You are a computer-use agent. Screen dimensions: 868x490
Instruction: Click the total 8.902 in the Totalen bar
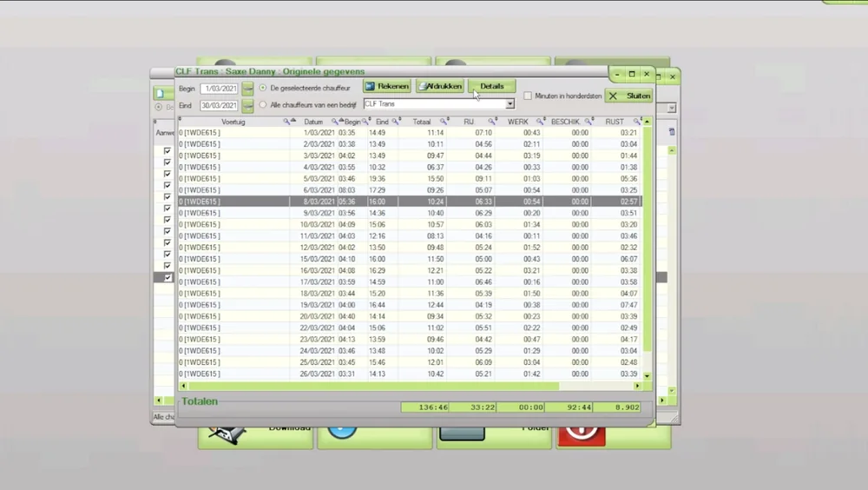coord(616,407)
